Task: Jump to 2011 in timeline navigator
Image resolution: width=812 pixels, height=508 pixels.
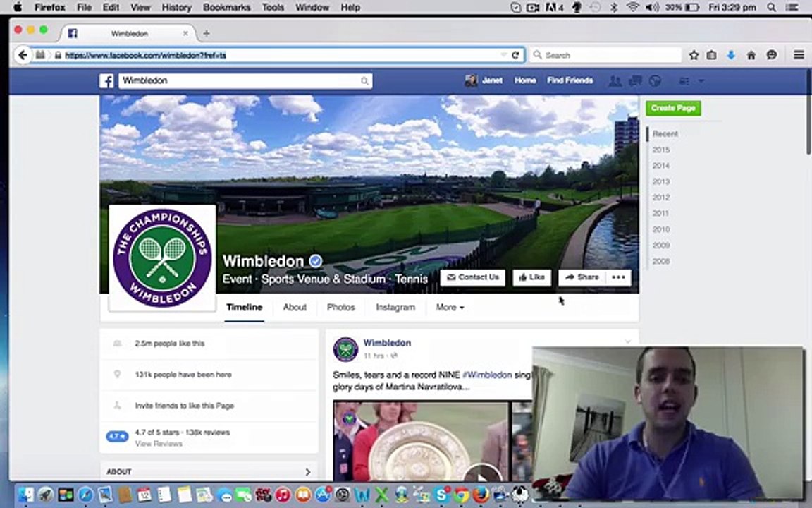Action: click(x=660, y=213)
